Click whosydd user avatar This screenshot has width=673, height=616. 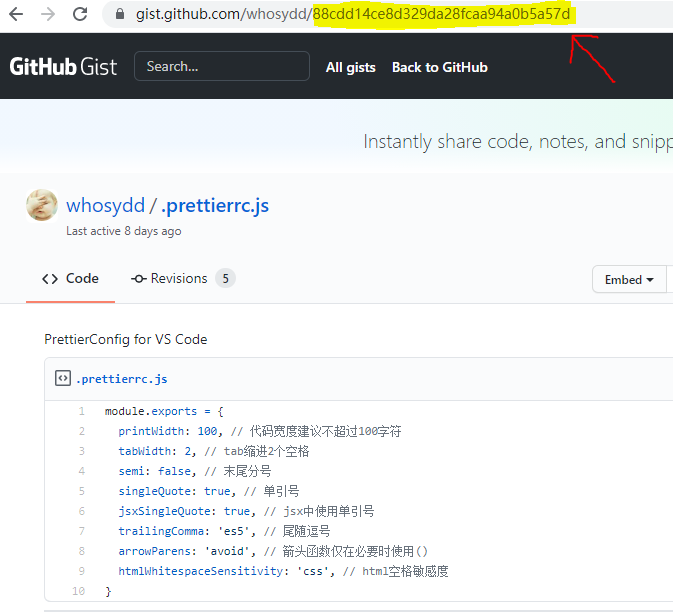(x=42, y=205)
